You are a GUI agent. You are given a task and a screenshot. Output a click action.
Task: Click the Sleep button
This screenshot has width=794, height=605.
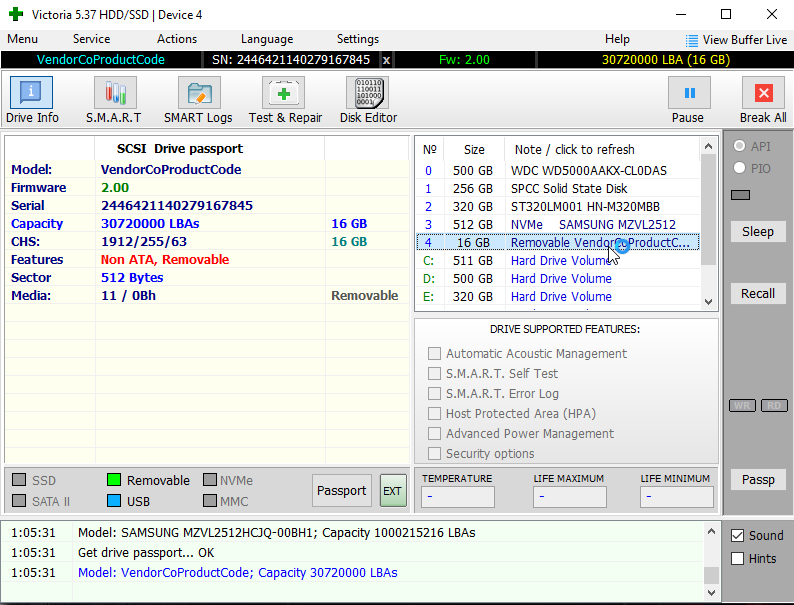point(758,232)
